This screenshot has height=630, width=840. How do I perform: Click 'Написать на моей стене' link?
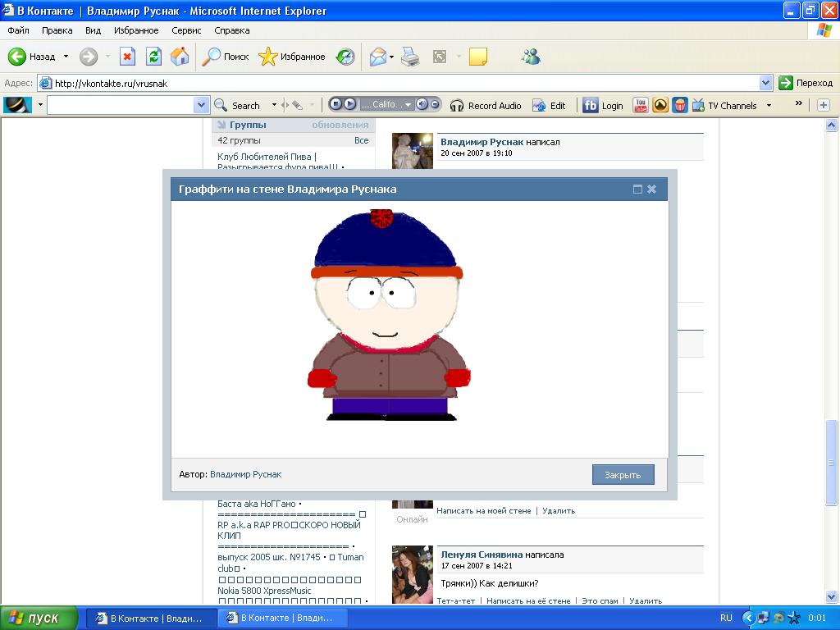[484, 510]
